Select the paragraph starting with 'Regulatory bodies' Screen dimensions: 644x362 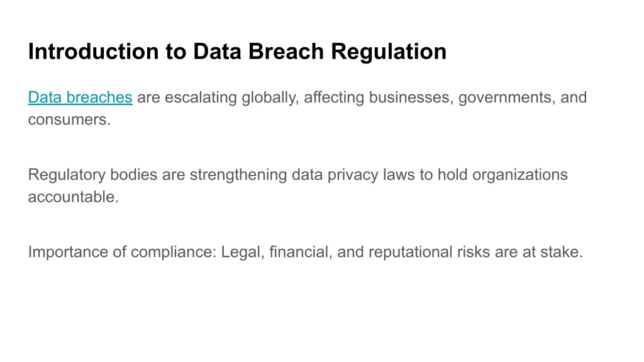coord(297,185)
